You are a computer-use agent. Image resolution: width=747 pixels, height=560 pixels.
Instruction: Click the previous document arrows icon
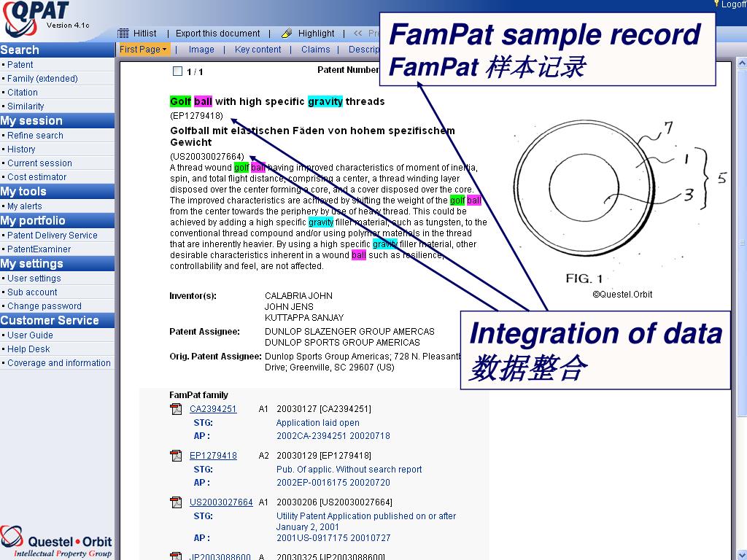coord(357,34)
